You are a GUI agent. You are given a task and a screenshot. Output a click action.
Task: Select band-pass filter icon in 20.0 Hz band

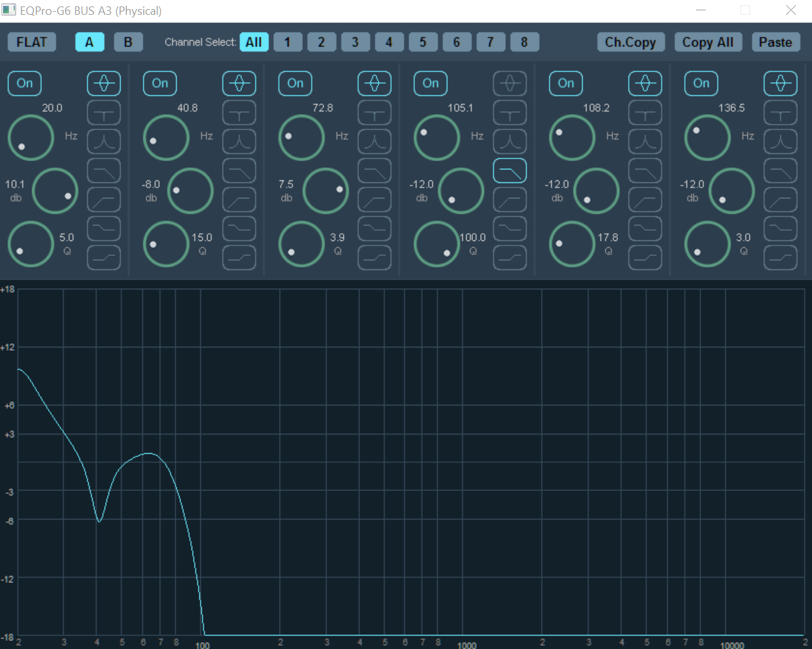pos(104,141)
